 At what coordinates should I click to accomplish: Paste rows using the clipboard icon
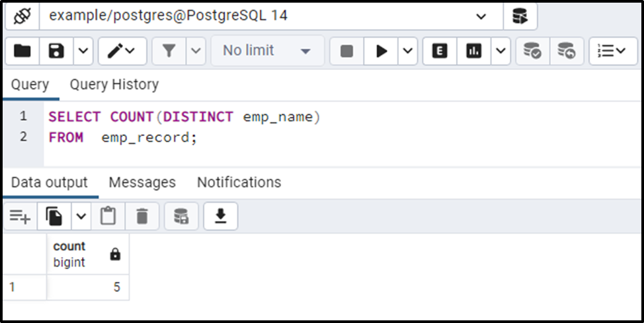click(108, 216)
